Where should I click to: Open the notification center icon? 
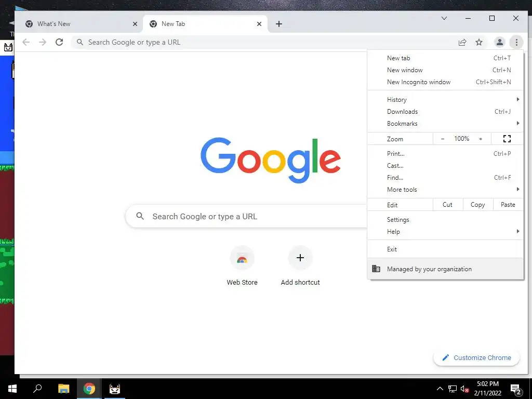[x=516, y=389]
